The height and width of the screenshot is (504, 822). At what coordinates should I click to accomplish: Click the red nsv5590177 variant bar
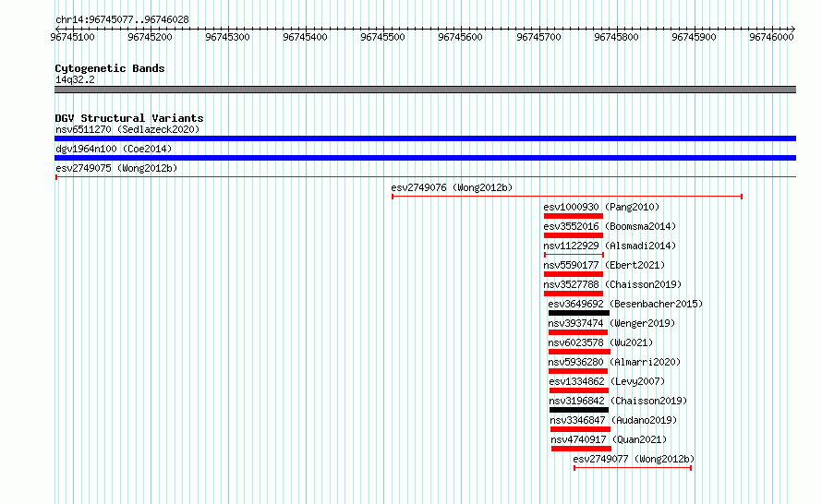pos(574,274)
